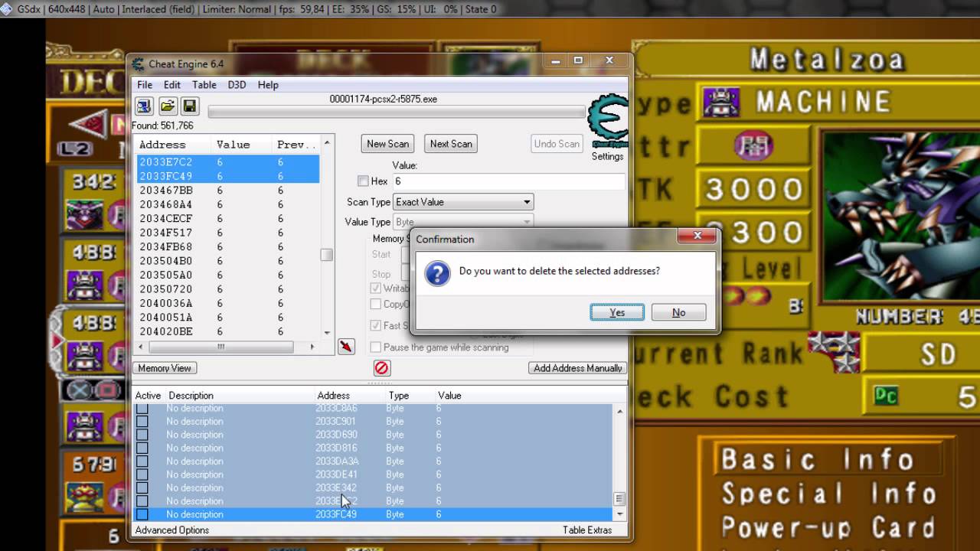Click the question mark confirmation icon
The image size is (980, 551).
437,273
